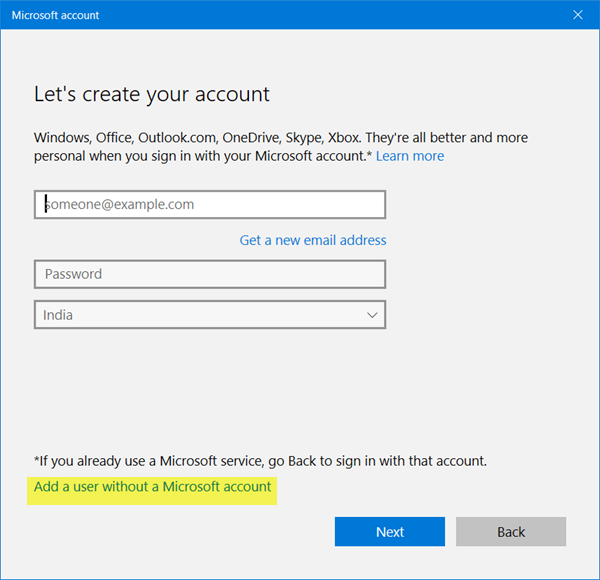The width and height of the screenshot is (600, 580).
Task: Click the Microsoft account title bar text
Action: click(x=55, y=16)
